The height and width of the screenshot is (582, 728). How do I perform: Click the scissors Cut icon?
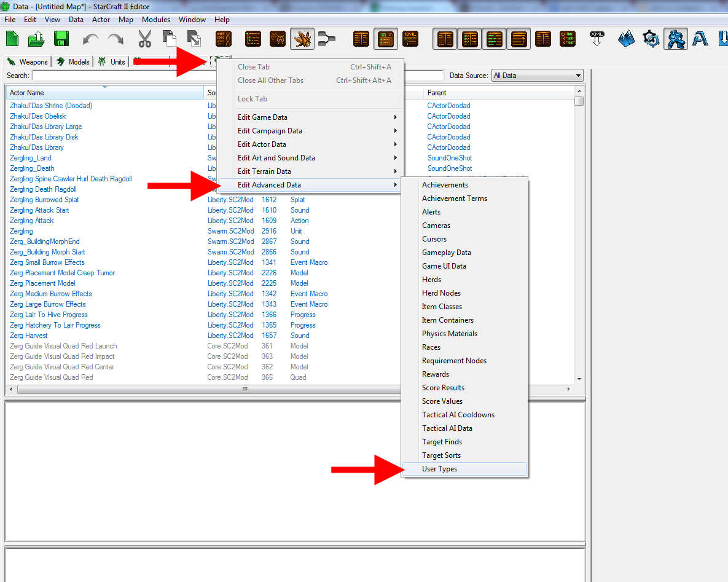click(145, 39)
